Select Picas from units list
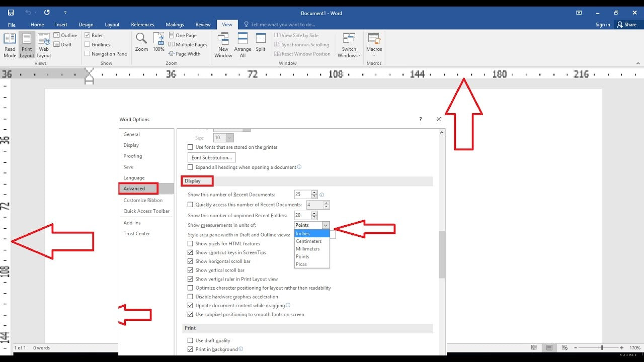Image resolution: width=644 pixels, height=362 pixels. tap(312, 264)
